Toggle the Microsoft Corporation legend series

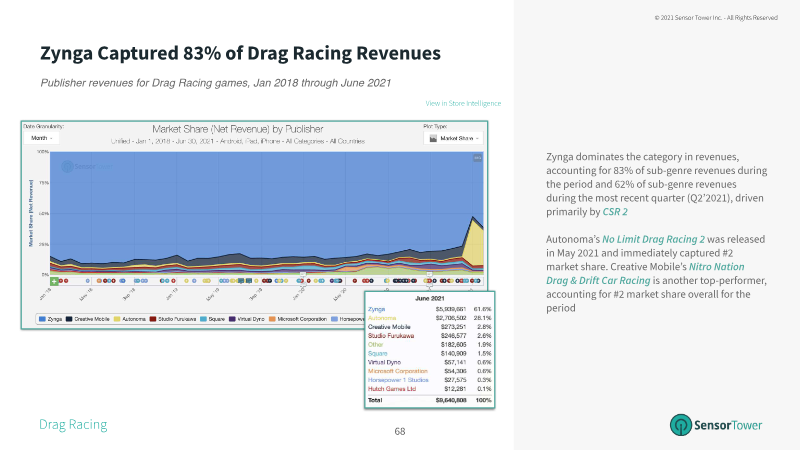pyautogui.click(x=298, y=319)
